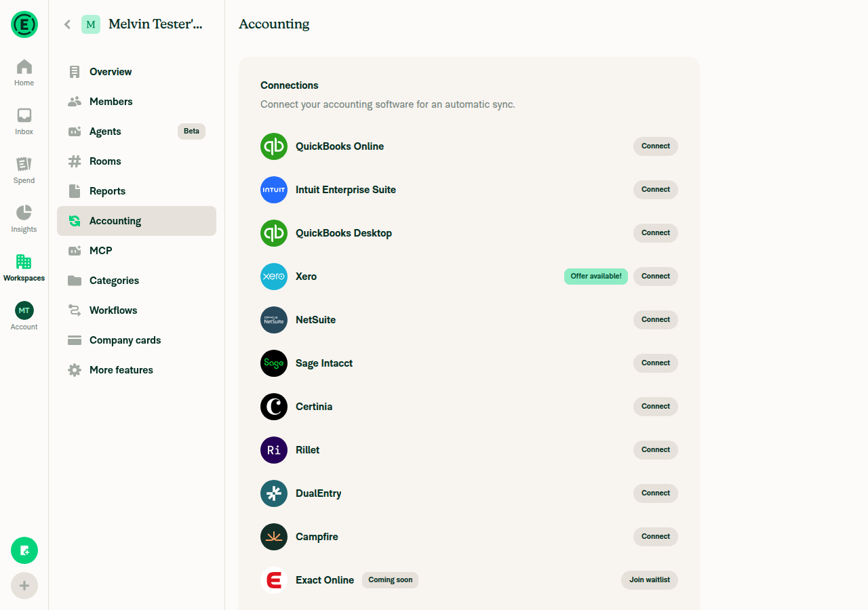Click the Sage Intacct logo
This screenshot has height=610, width=868.
coord(274,363)
